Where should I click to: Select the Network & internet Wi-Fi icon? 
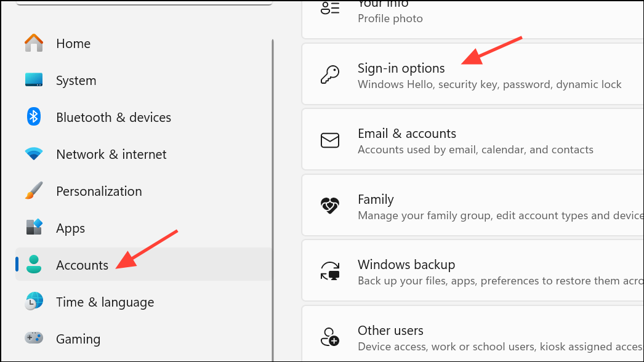pyautogui.click(x=33, y=154)
